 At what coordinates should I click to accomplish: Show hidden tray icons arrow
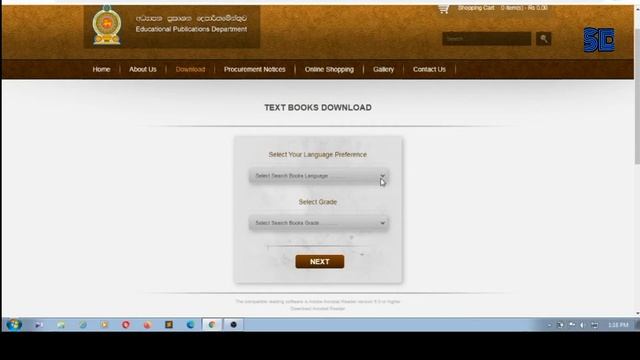pyautogui.click(x=549, y=325)
